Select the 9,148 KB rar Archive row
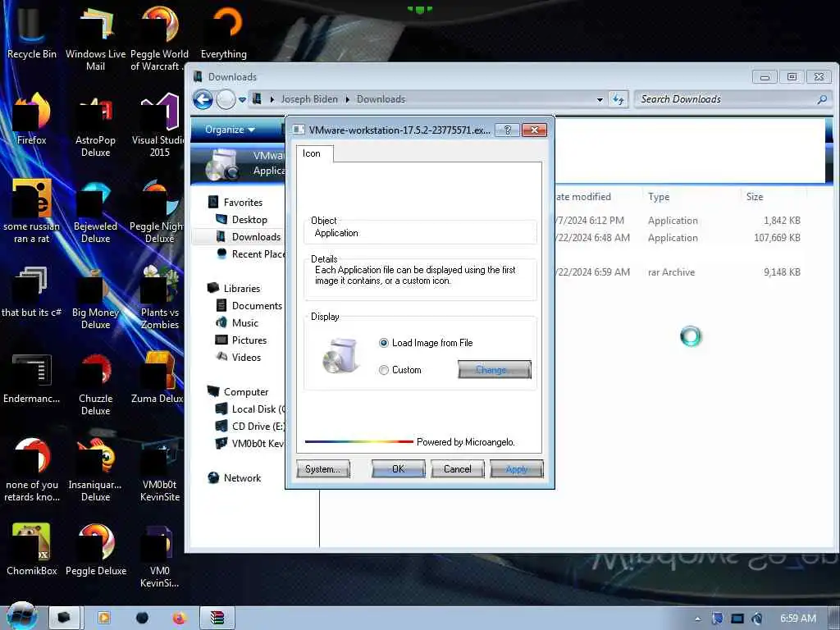Viewport: 840px width, 630px height. tap(678, 272)
